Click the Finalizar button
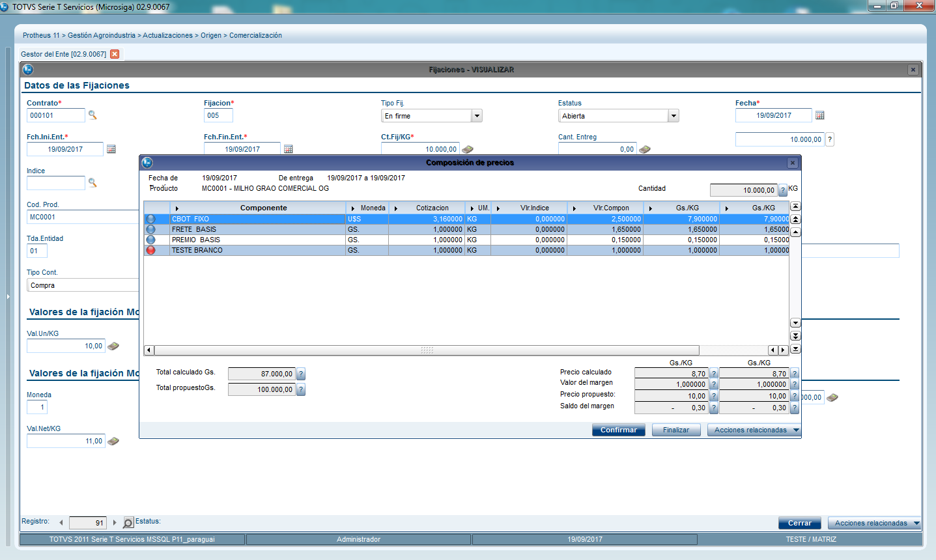This screenshot has height=560, width=936. pos(676,430)
